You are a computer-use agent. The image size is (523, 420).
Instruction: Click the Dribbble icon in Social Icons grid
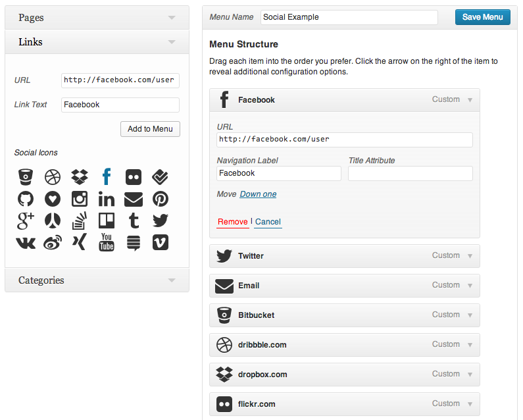[53, 176]
